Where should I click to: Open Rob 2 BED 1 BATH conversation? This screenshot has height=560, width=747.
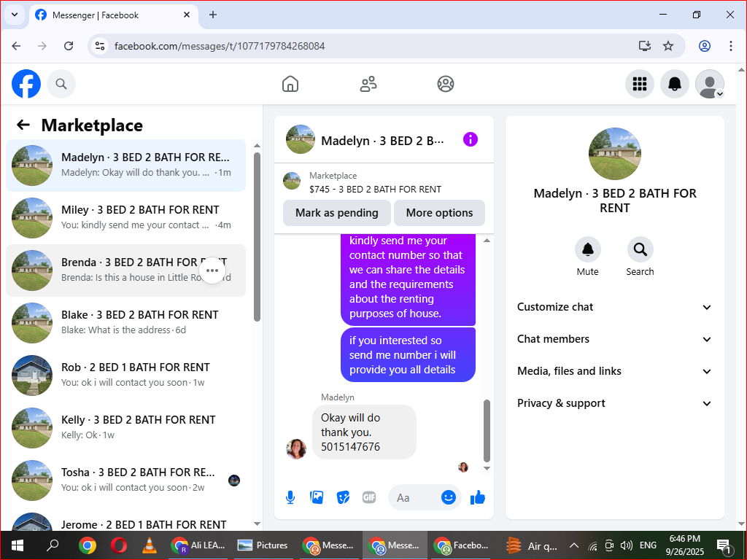coord(125,376)
